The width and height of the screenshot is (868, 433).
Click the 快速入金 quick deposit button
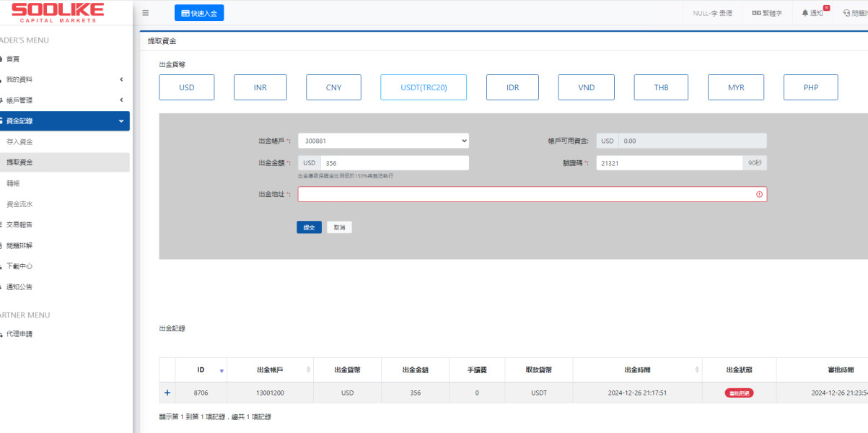click(x=199, y=13)
